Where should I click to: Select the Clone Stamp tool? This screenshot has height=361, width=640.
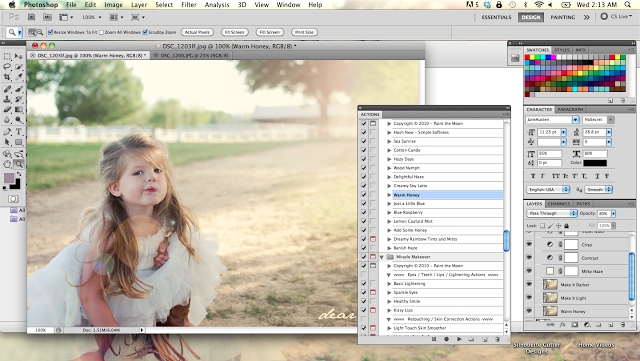pyautogui.click(x=7, y=99)
